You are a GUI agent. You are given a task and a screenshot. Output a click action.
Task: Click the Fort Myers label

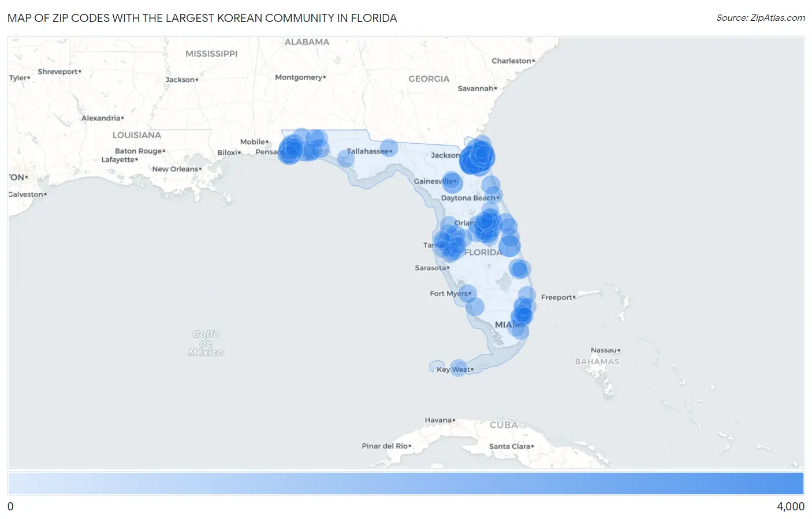click(x=449, y=294)
